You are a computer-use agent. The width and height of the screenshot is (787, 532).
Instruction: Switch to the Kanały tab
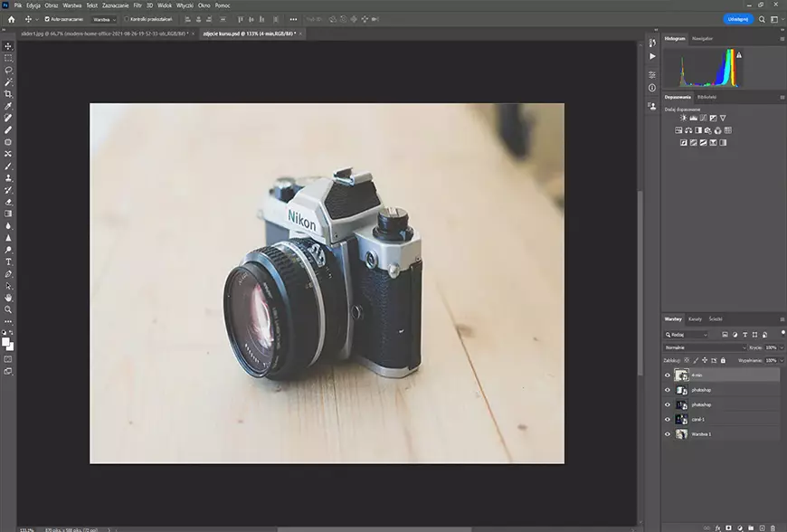pyautogui.click(x=695, y=319)
